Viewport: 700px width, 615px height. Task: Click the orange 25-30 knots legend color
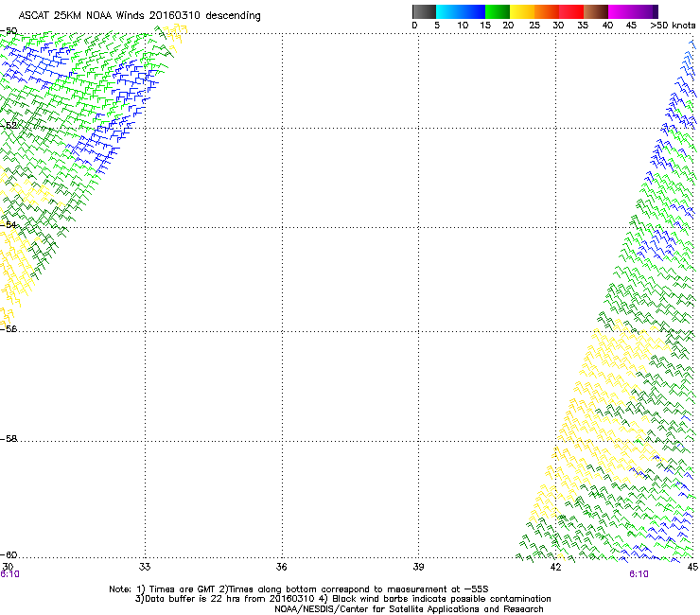(547, 11)
